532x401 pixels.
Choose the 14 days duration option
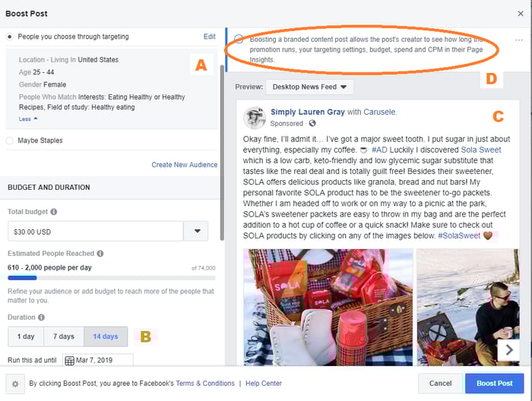coord(106,336)
